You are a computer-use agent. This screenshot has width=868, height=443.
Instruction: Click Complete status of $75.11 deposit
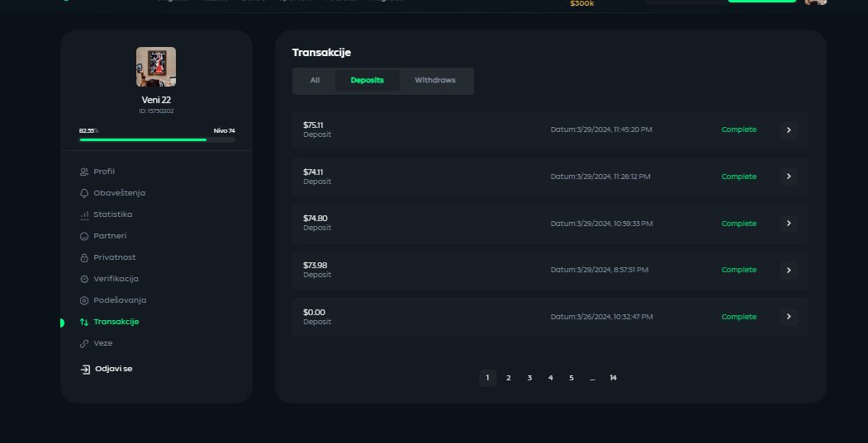click(x=739, y=130)
